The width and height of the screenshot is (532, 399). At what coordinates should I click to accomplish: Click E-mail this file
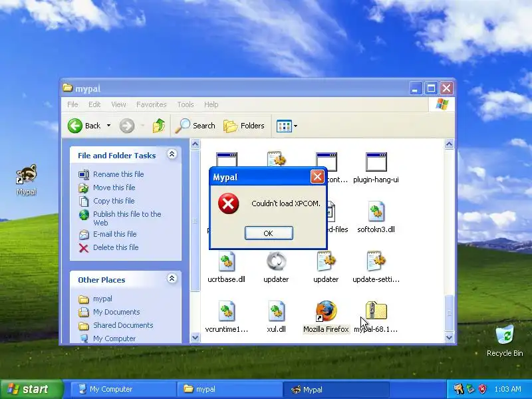(x=108, y=234)
